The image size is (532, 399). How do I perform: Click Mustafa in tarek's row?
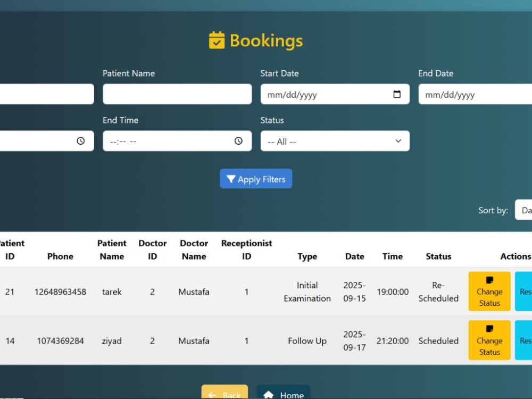point(194,292)
